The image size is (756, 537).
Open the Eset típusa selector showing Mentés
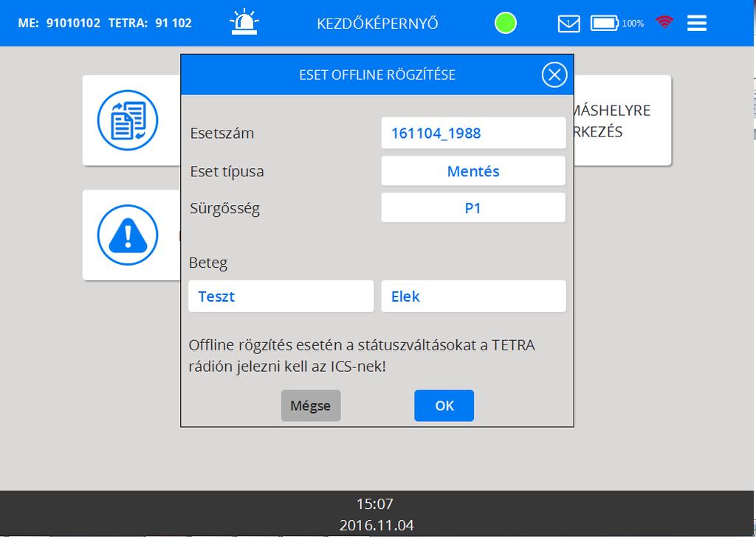coord(473,171)
